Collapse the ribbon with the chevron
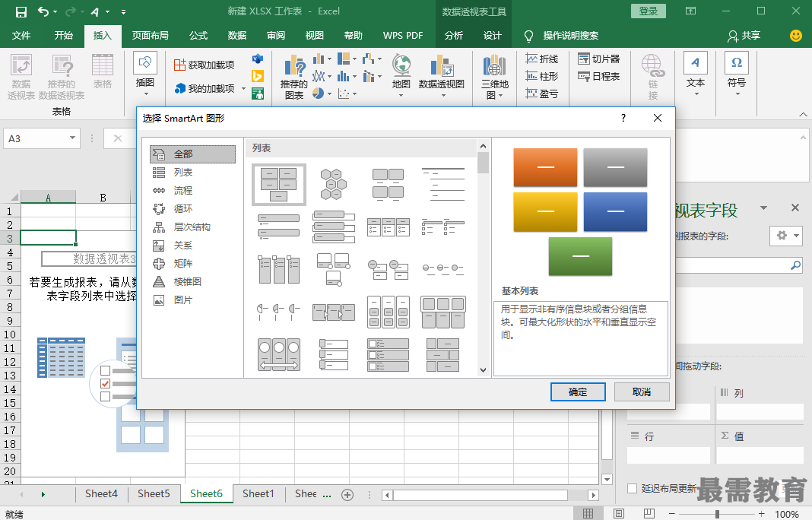812x520 pixels. pyautogui.click(x=803, y=113)
